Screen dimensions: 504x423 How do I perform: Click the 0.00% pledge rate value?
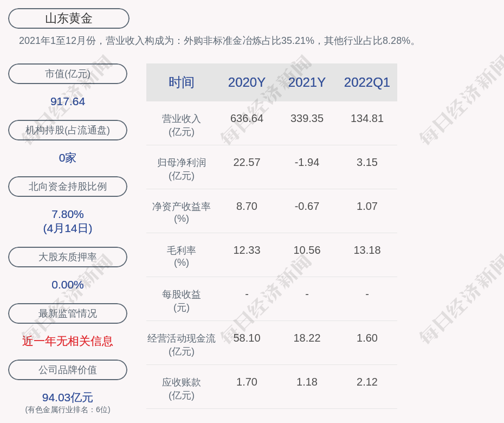pos(68,285)
